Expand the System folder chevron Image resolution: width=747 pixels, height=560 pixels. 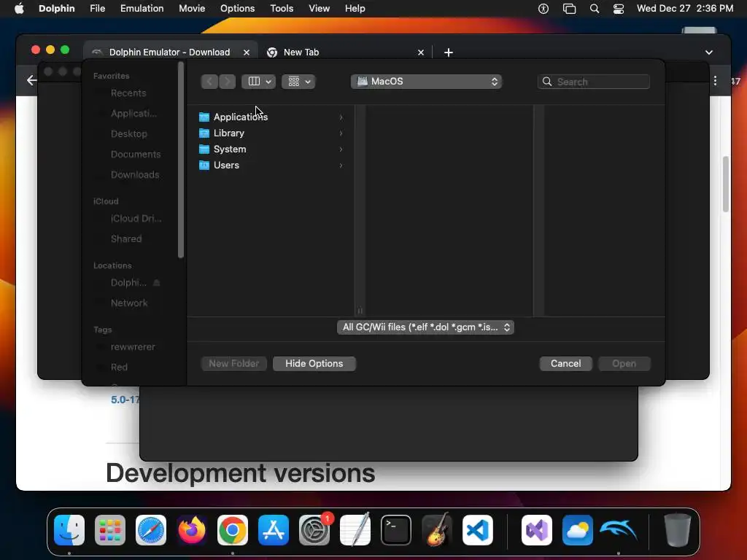click(x=341, y=149)
